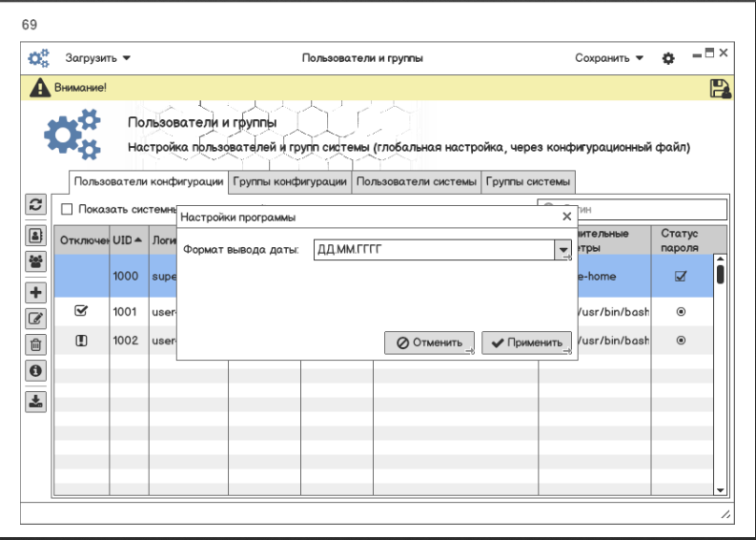Open program settings via the gear icon
This screenshot has width=756, height=540.
(668, 58)
